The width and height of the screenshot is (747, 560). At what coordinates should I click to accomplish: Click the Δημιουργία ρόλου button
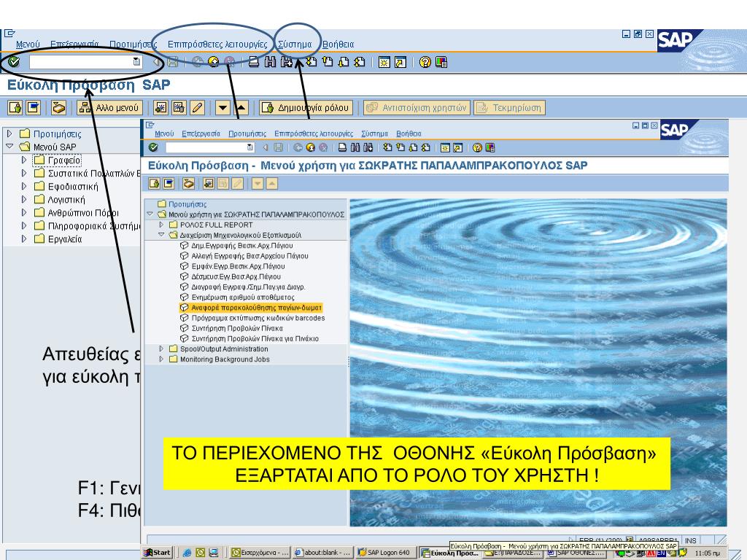[x=306, y=108]
